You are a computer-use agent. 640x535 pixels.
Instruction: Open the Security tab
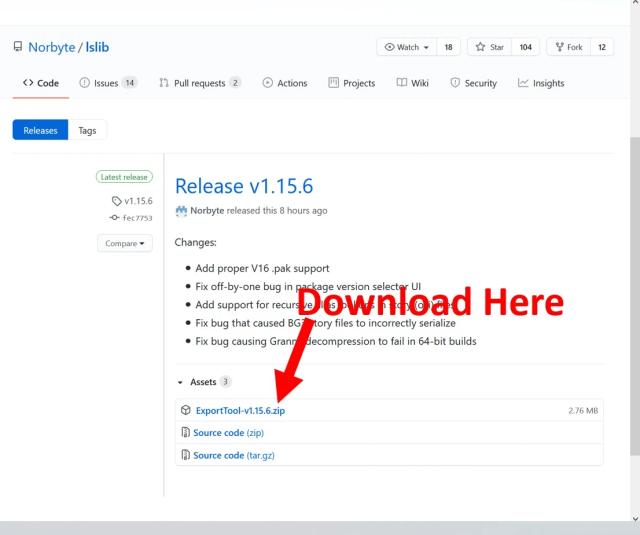pos(473,83)
